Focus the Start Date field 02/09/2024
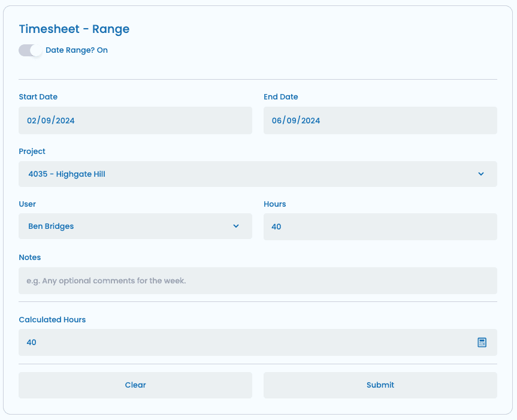Viewport: 517px width, 420px height. click(135, 120)
